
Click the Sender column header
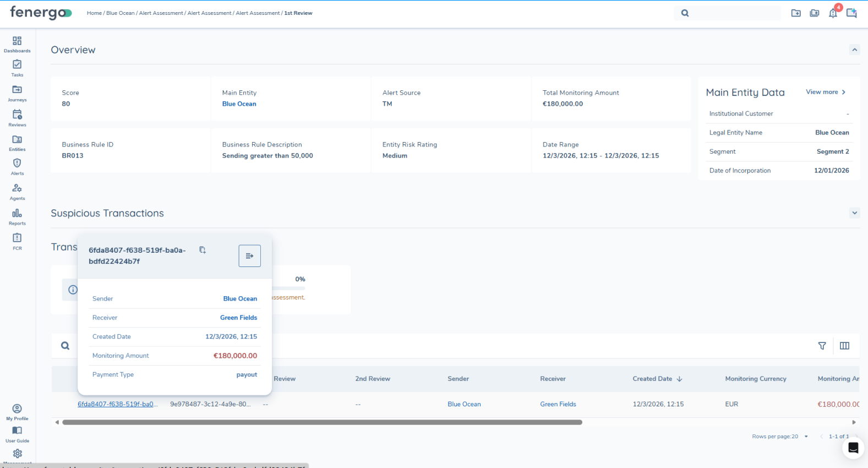458,379
